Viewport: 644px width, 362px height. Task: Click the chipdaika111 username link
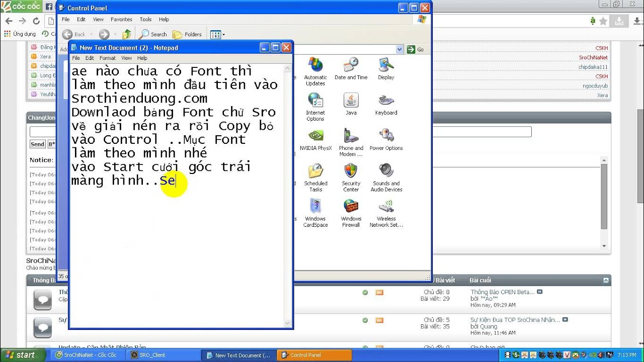tap(593, 67)
